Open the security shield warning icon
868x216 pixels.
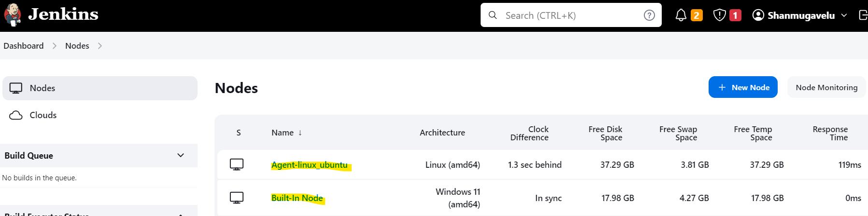(720, 15)
